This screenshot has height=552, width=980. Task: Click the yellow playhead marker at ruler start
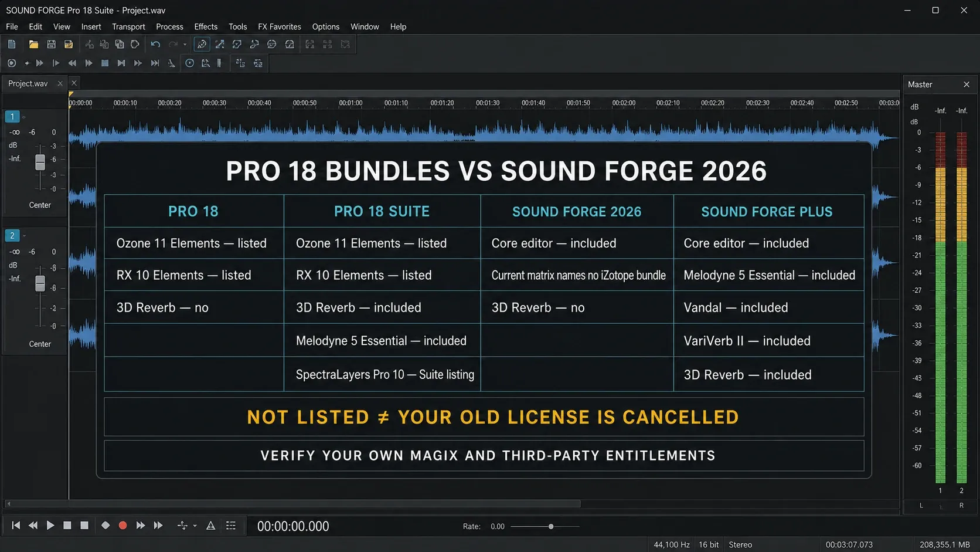(x=71, y=94)
